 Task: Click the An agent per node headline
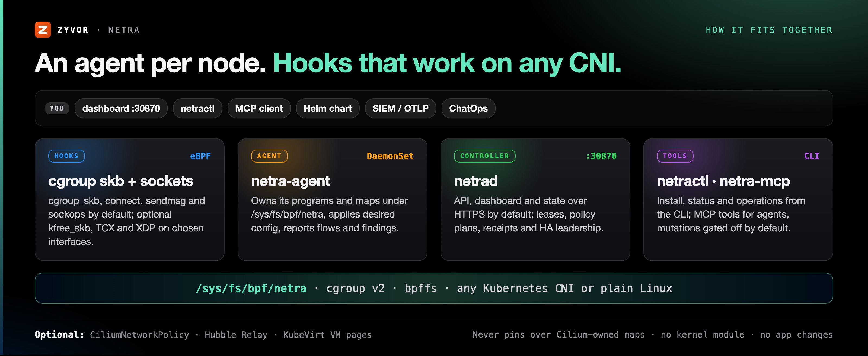pyautogui.click(x=150, y=63)
